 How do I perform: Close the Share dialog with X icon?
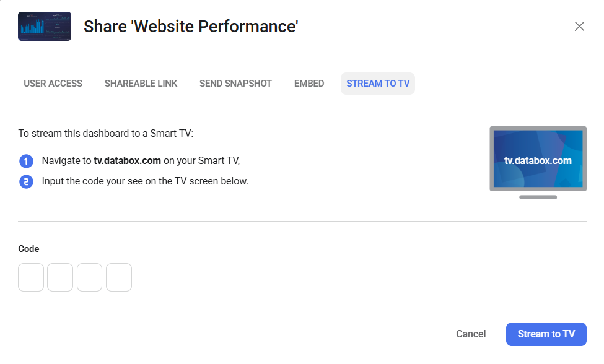point(579,27)
